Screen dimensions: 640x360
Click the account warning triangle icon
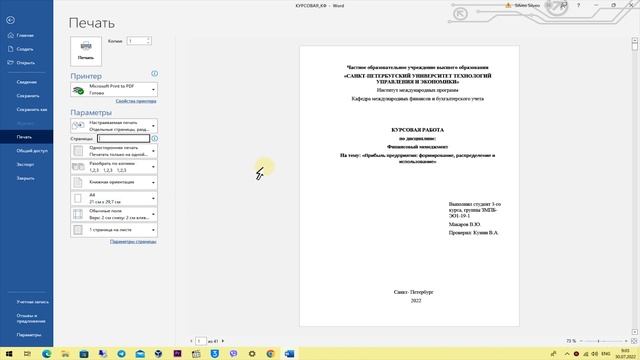click(x=508, y=5)
